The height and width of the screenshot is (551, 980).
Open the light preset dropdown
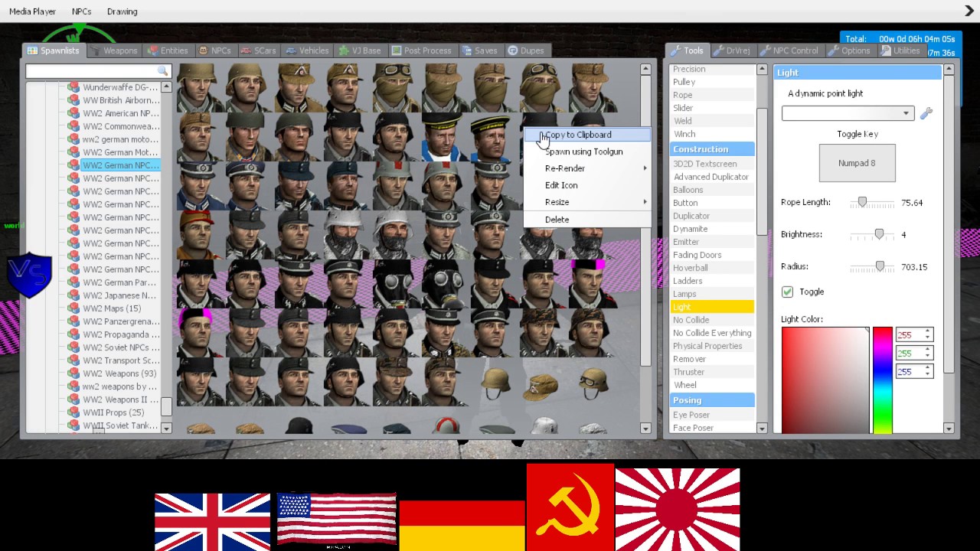(848, 113)
